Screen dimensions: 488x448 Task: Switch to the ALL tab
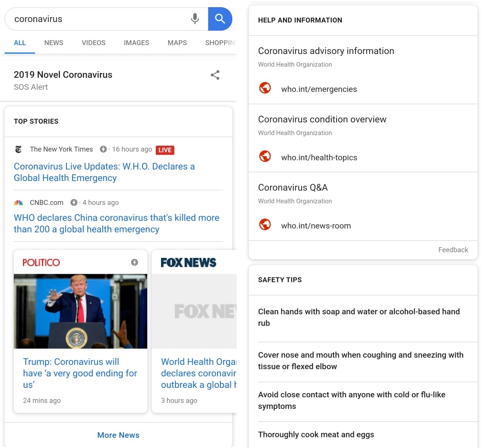(20, 43)
